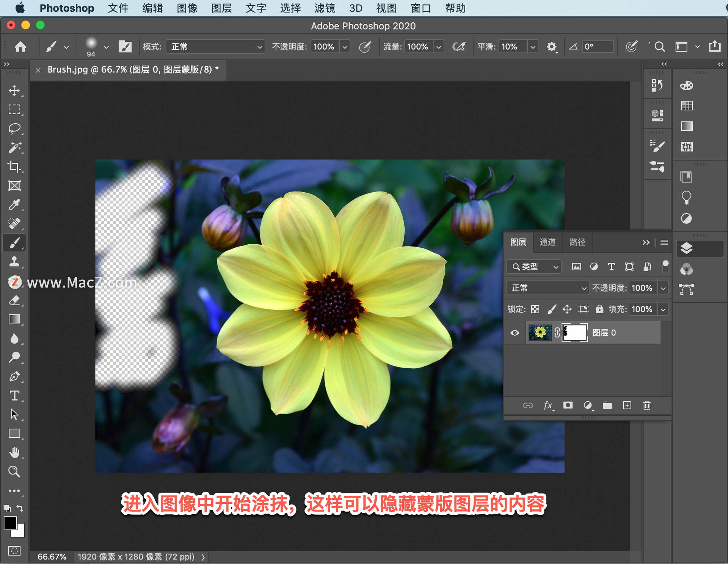Select the Eyedropper tool
The width and height of the screenshot is (728, 564).
pos(14,205)
